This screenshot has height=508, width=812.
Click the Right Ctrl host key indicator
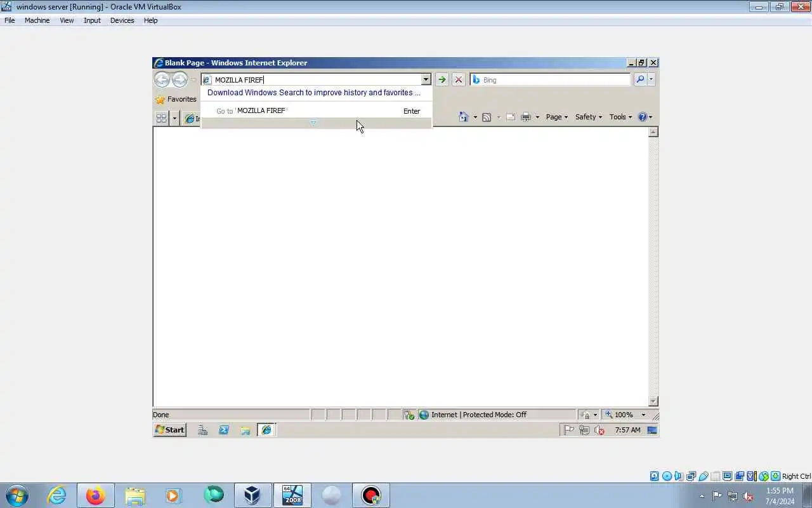point(796,476)
